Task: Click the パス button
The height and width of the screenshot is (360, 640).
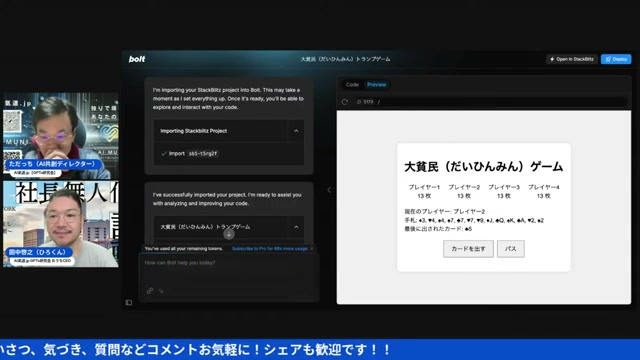Action: pos(511,249)
